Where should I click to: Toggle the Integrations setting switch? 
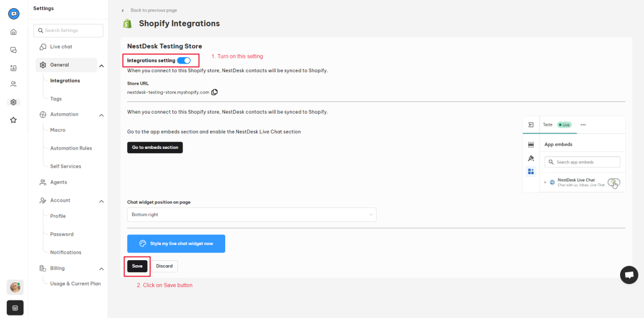(x=184, y=61)
